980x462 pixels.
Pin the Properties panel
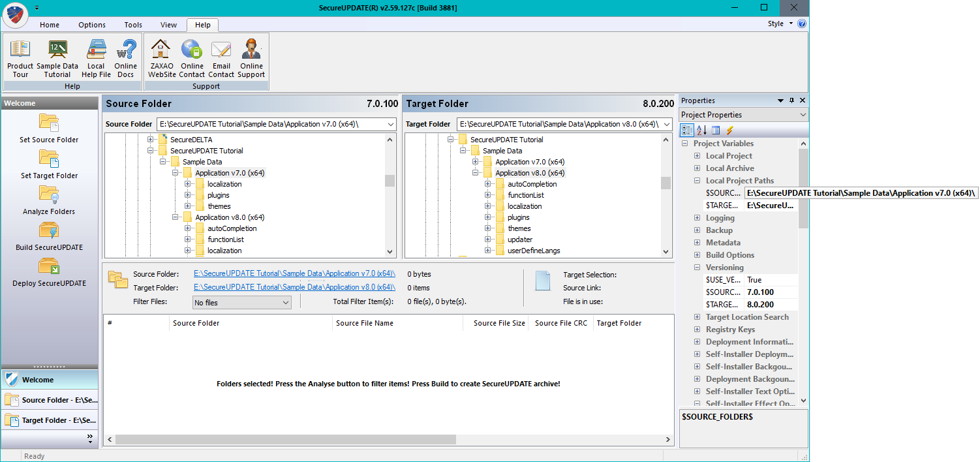791,100
